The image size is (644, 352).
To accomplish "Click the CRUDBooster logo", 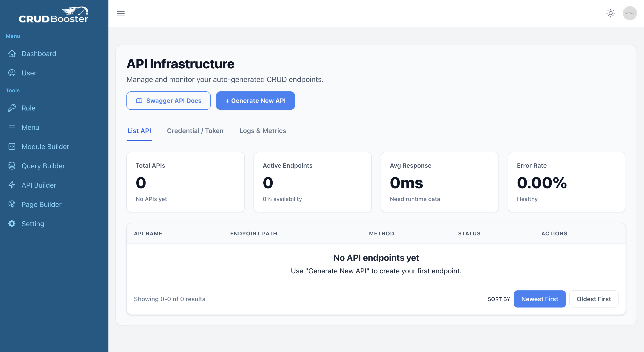I will 54,15.
